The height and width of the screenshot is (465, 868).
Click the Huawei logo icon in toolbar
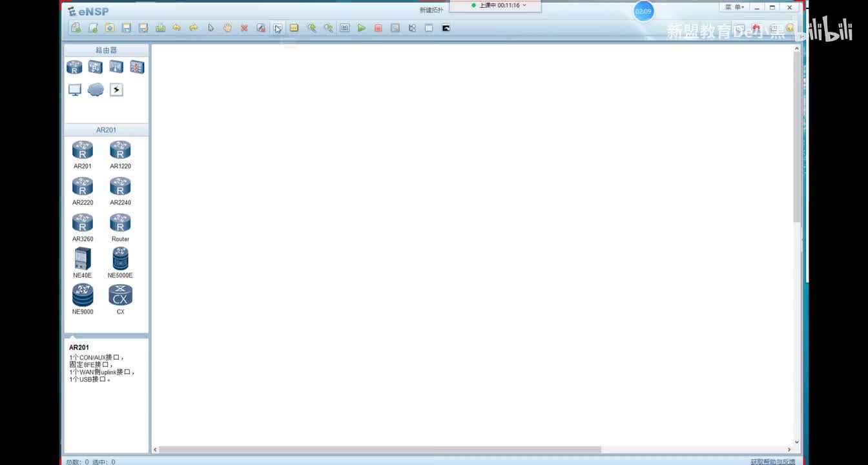point(756,28)
